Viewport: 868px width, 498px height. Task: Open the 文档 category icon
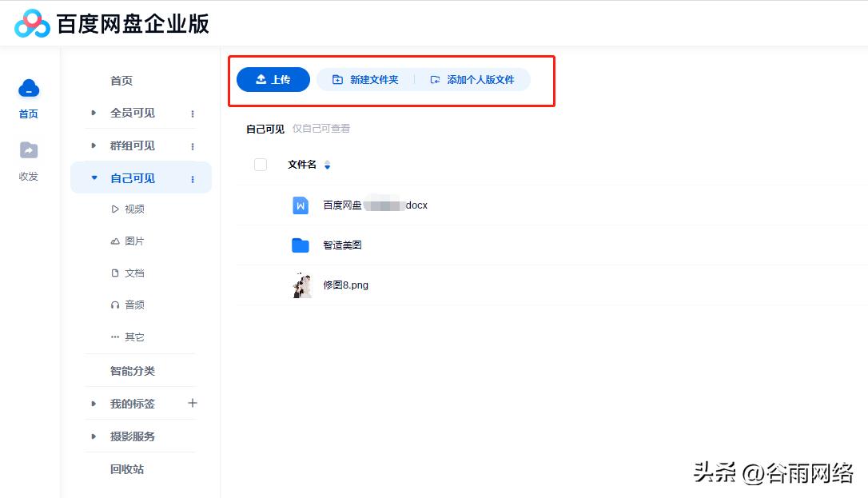(116, 273)
